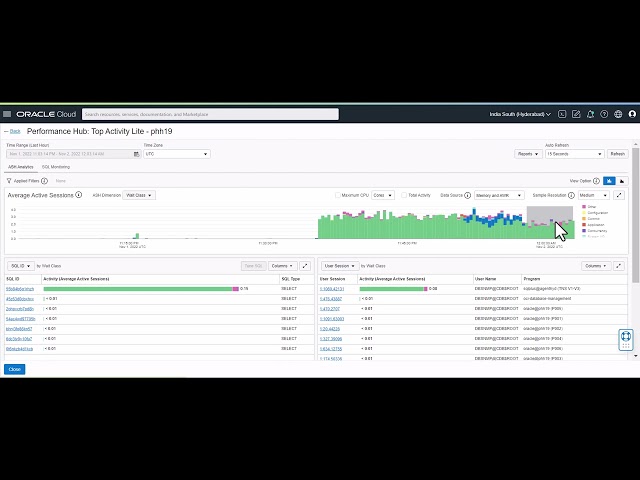Image resolution: width=640 pixels, height=480 pixels.
Task: Open Cloud Shell developer tools icon
Action: [562, 114]
